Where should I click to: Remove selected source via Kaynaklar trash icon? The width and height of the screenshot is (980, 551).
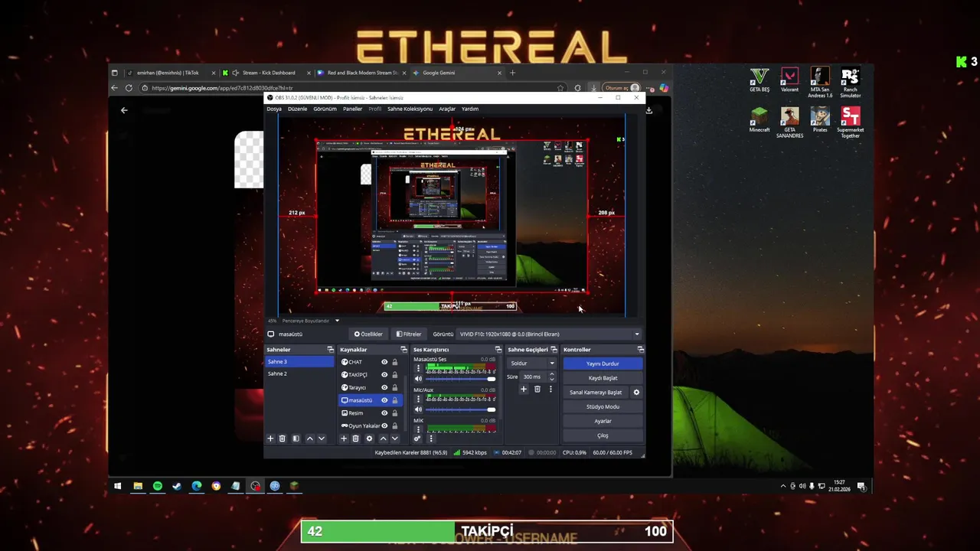(x=355, y=439)
